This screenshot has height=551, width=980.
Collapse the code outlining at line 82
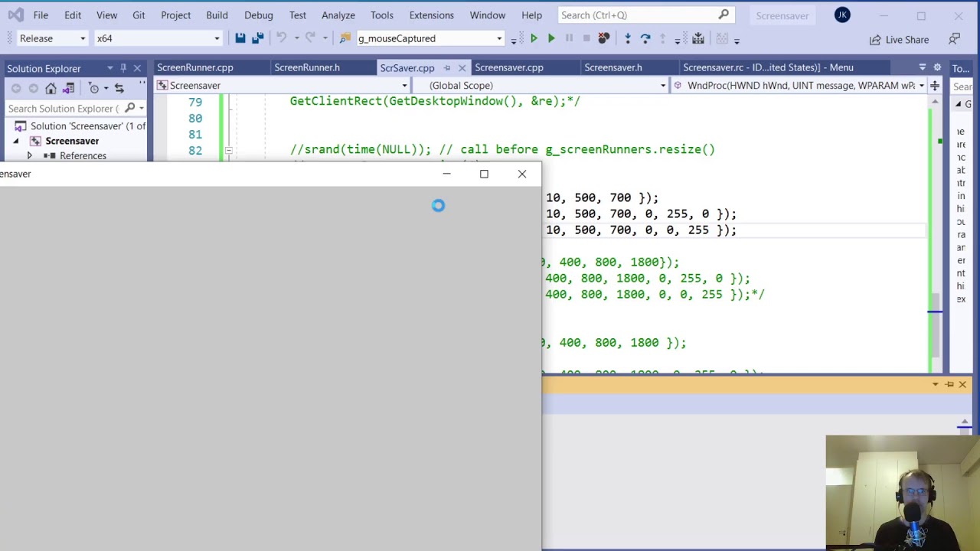(228, 150)
